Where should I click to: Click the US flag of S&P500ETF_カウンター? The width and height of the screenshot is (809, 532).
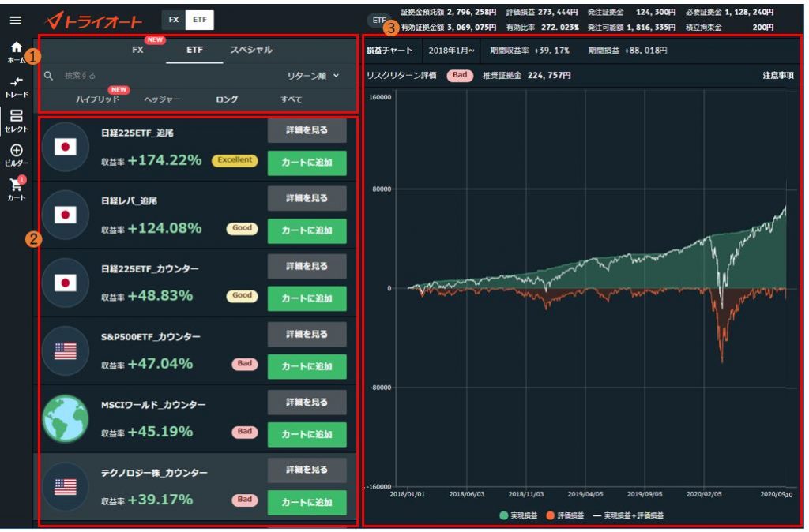[66, 350]
